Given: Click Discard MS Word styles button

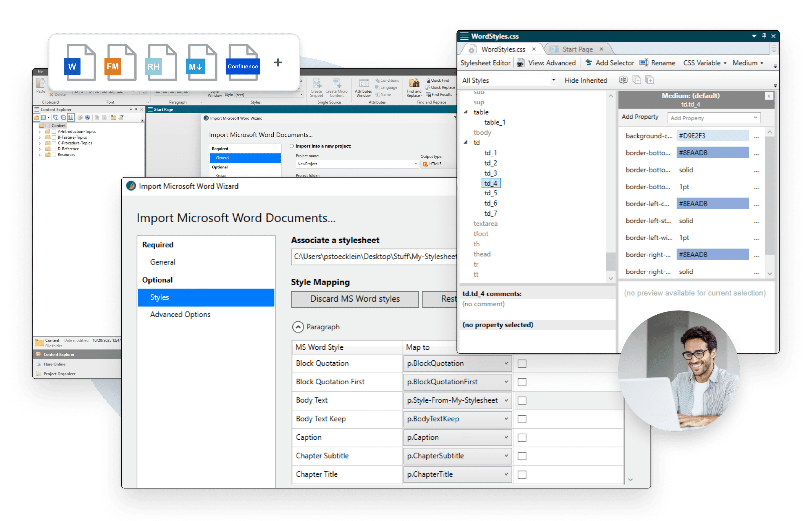Looking at the screenshot, I should click(355, 299).
